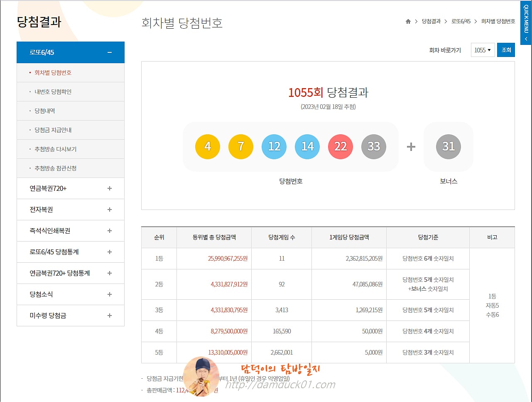532x402 pixels.
Task: Click the home icon in the breadcrumb
Action: click(407, 21)
